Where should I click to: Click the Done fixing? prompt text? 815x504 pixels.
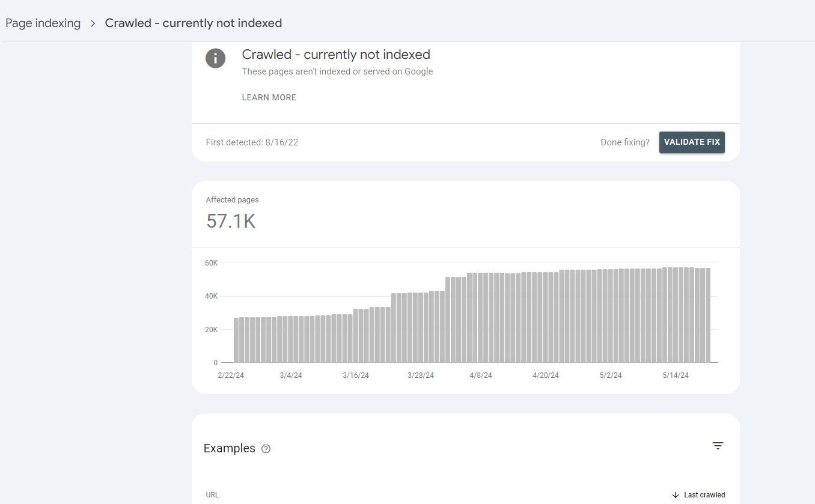pos(625,142)
